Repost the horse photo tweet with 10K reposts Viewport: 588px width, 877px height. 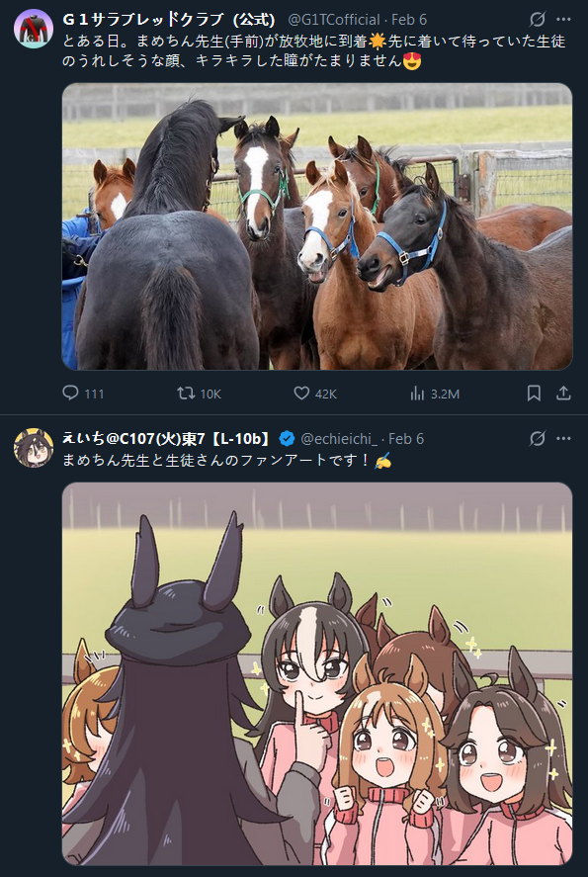[199, 394]
